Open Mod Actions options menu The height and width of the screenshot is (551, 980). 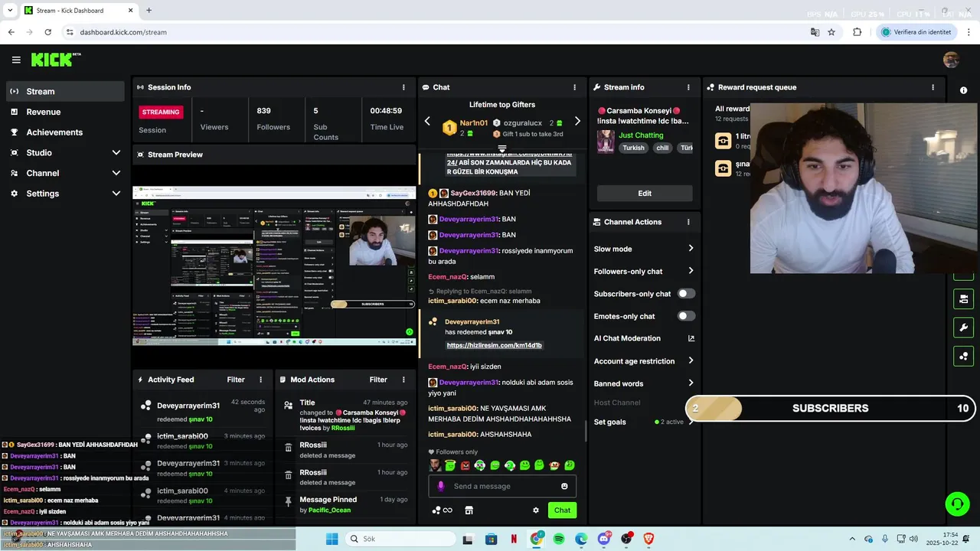point(403,380)
